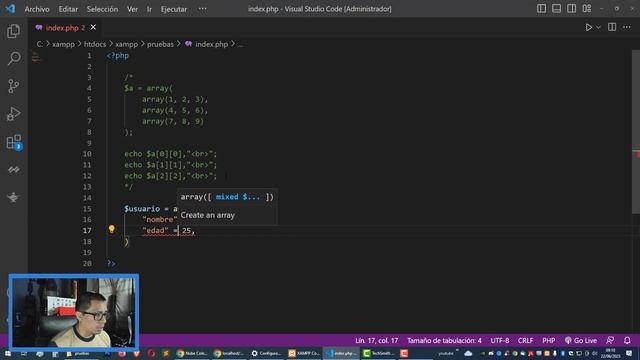Expand hidden menus via ellipsis

[202, 9]
